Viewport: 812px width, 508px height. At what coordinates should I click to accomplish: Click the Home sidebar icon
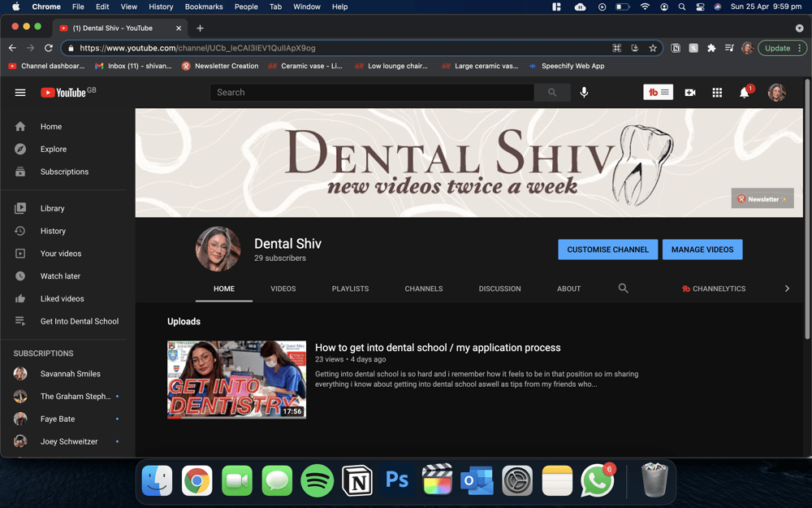point(20,127)
